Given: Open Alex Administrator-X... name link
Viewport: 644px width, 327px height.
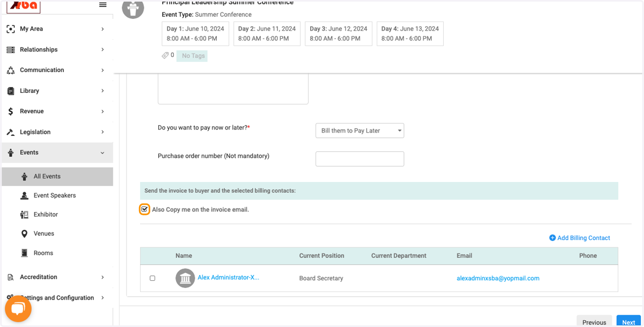Looking at the screenshot, I should tap(228, 278).
